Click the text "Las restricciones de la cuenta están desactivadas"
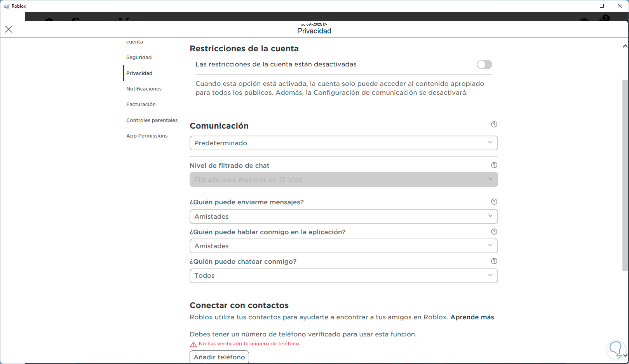 (276, 64)
